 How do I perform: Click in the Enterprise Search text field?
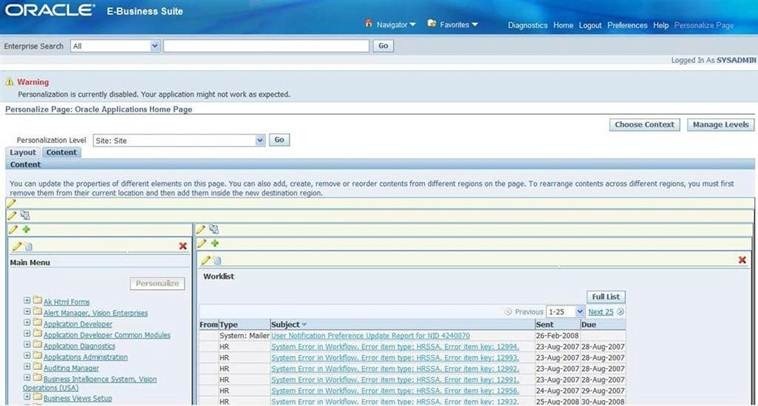(266, 46)
